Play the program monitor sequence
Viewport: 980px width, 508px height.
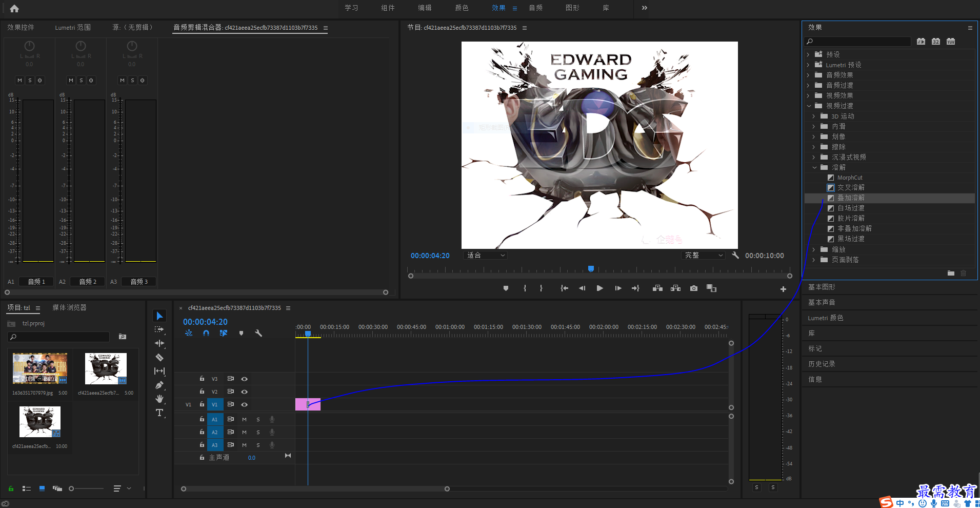click(x=599, y=288)
